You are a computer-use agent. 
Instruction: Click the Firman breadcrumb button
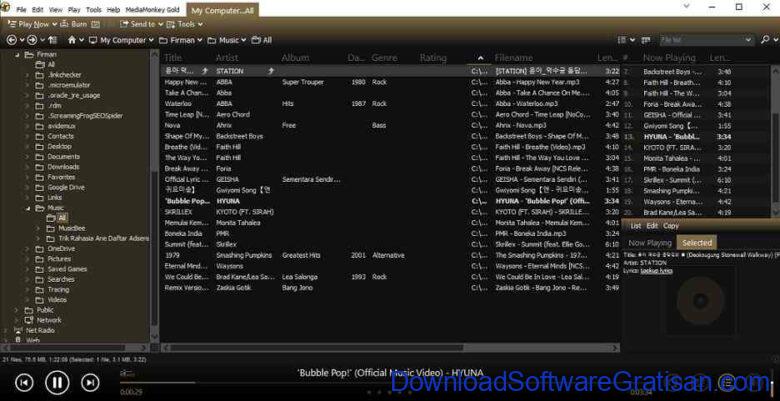point(178,40)
